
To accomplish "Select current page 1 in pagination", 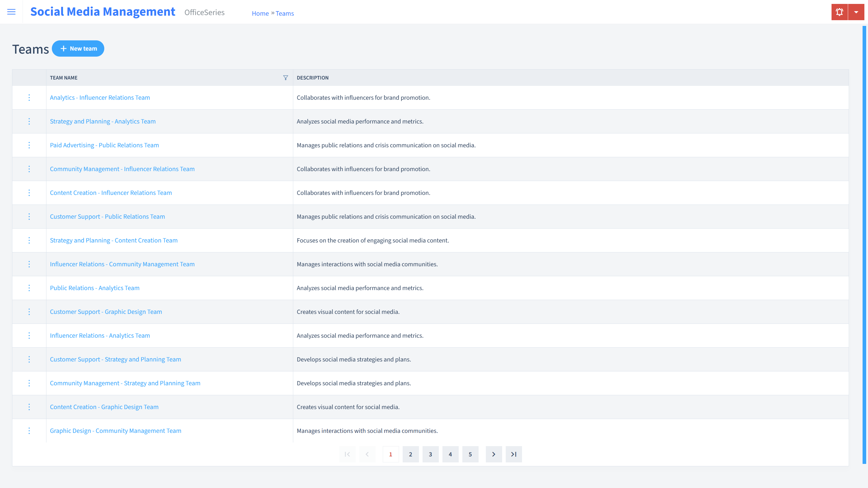I will coord(391,454).
